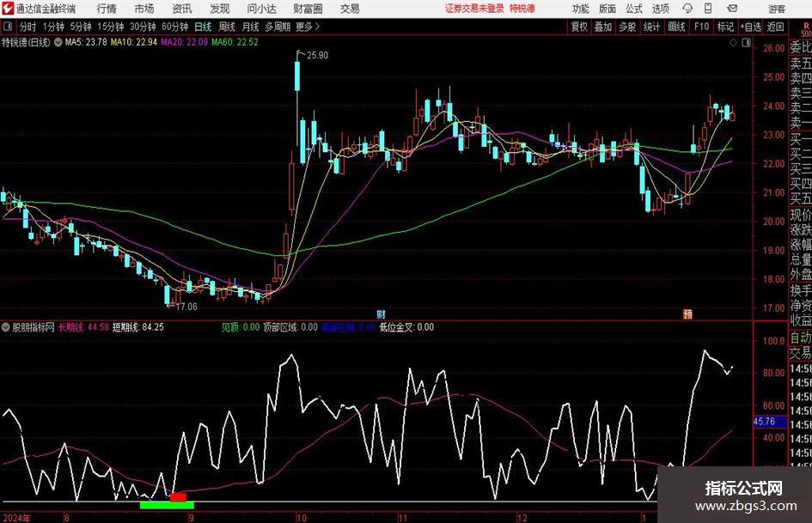Switch to the 30分钟 period tab

tap(143, 27)
